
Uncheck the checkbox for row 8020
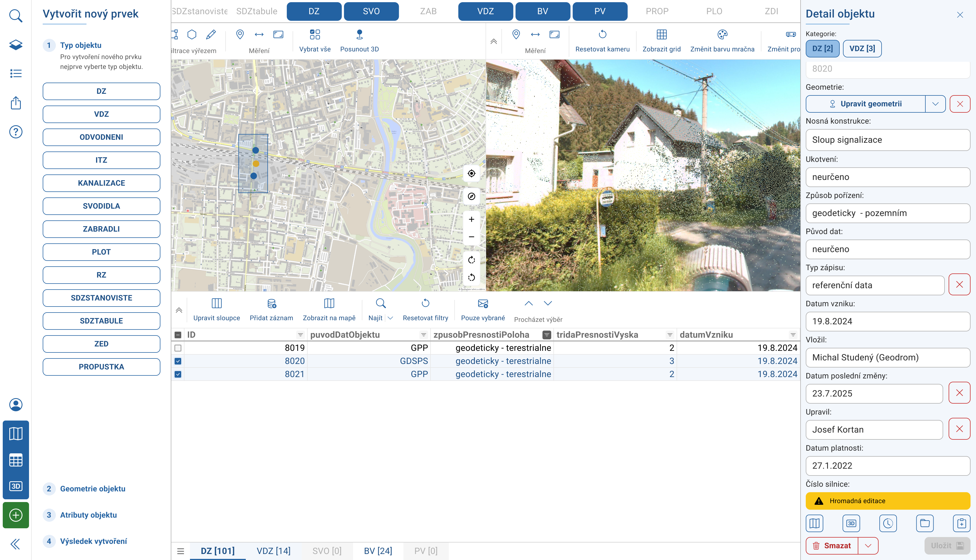tap(178, 361)
